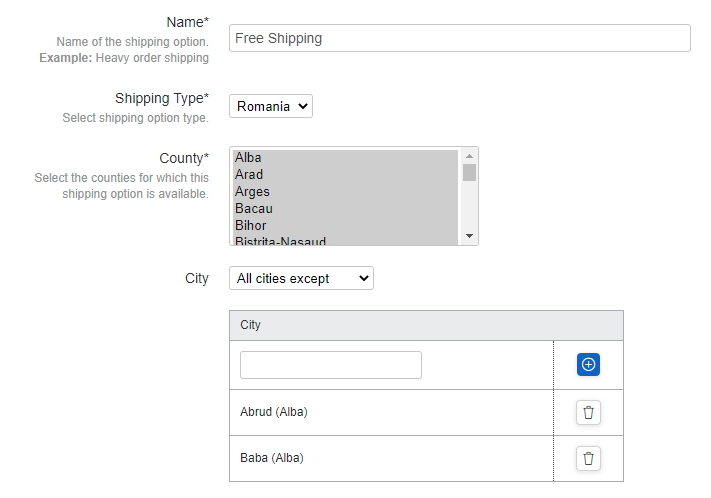Image resolution: width=711 pixels, height=498 pixels.
Task: Remove Baba (Alba) with trash icon
Action: pyautogui.click(x=588, y=459)
